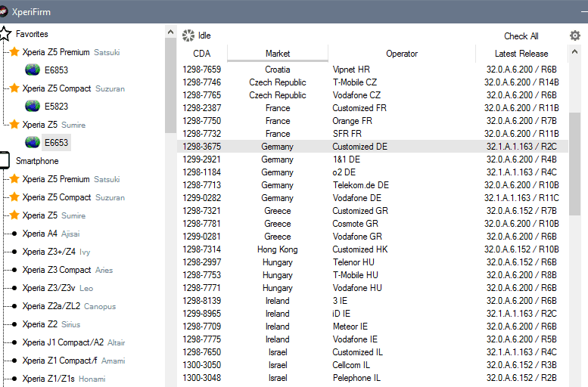Image resolution: width=588 pixels, height=387 pixels.
Task: Click the Smartphone category icon
Action: [4, 160]
